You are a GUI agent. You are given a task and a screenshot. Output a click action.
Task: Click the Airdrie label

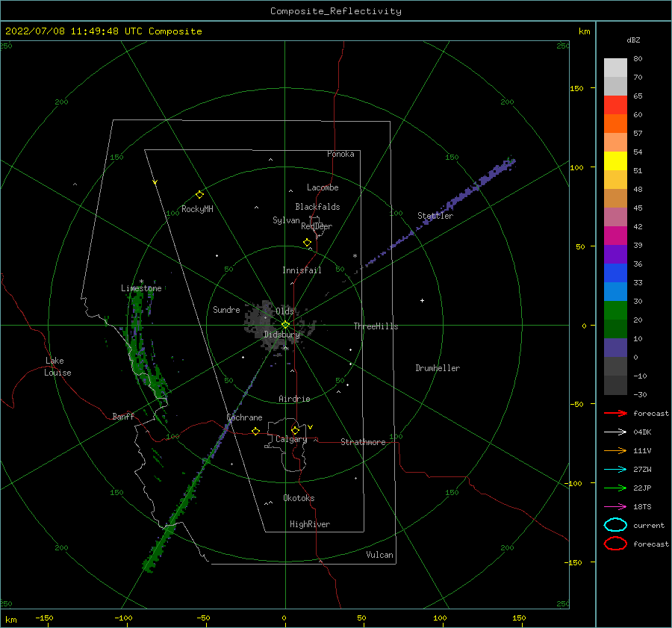[294, 399]
